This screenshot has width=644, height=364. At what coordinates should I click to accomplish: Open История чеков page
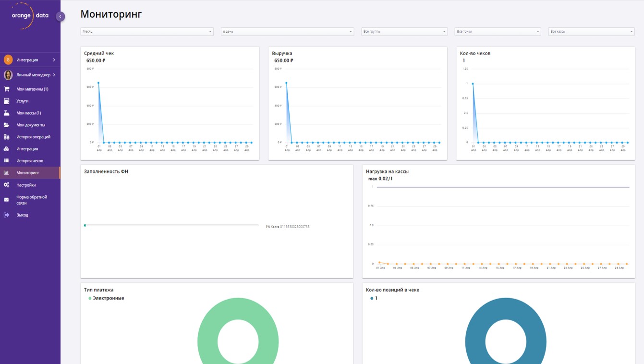(30, 161)
